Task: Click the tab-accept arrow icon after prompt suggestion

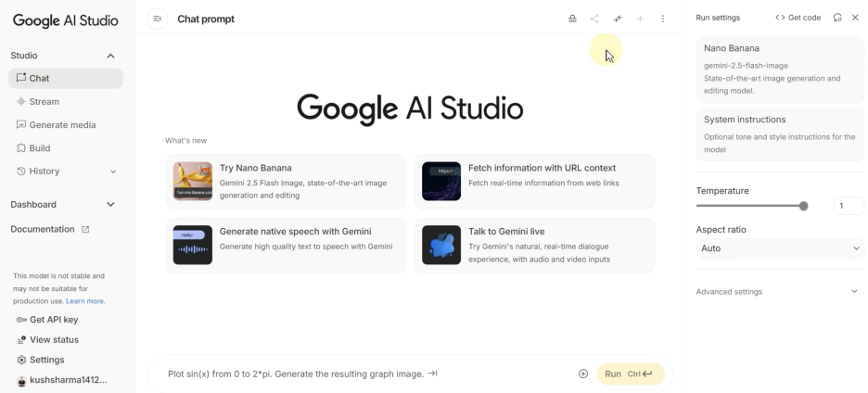Action: click(432, 374)
